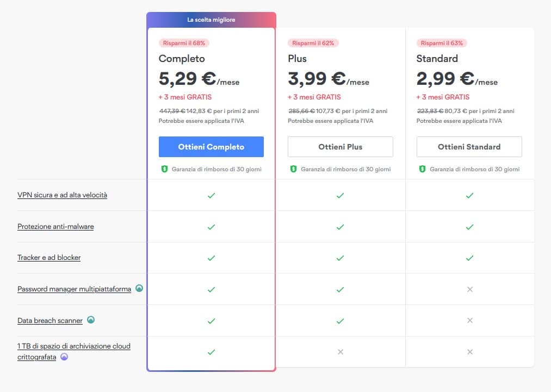Screen dimensions: 551x392
Task: Click Standard X mark in Password manager row
Action: [470, 289]
